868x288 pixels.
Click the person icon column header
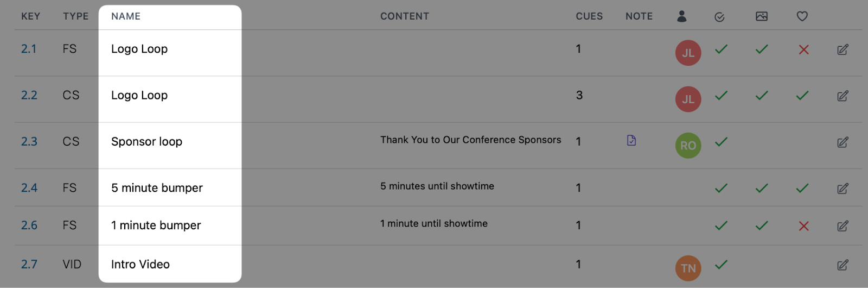click(x=682, y=16)
